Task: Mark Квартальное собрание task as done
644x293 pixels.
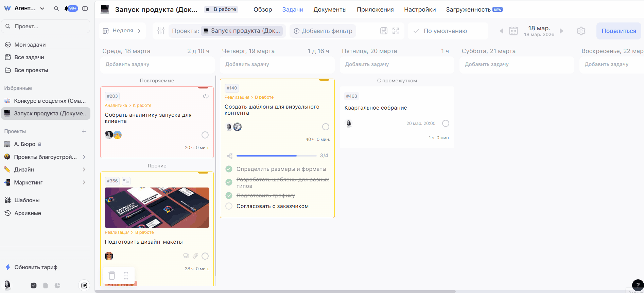Action: tap(446, 124)
